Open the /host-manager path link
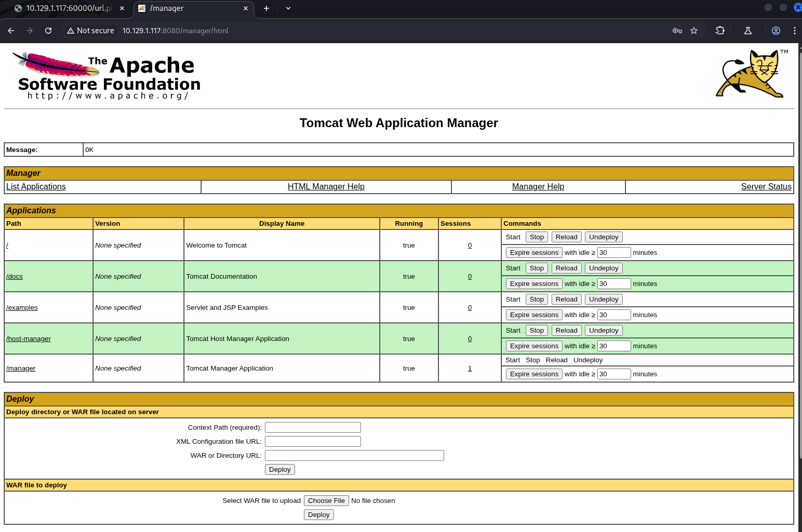The height and width of the screenshot is (532, 802). pos(29,339)
